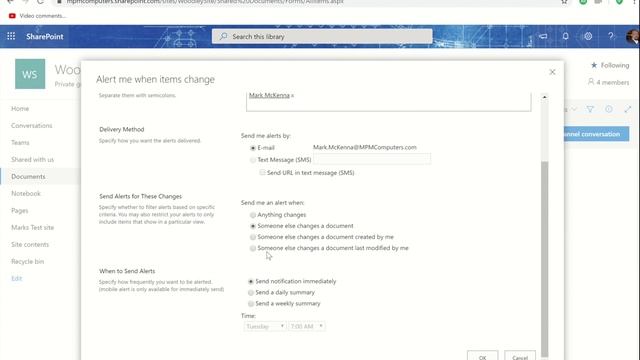Viewport: 640px width, 360px height.
Task: Open the SharePoint app launcher waffle
Action: point(11,36)
